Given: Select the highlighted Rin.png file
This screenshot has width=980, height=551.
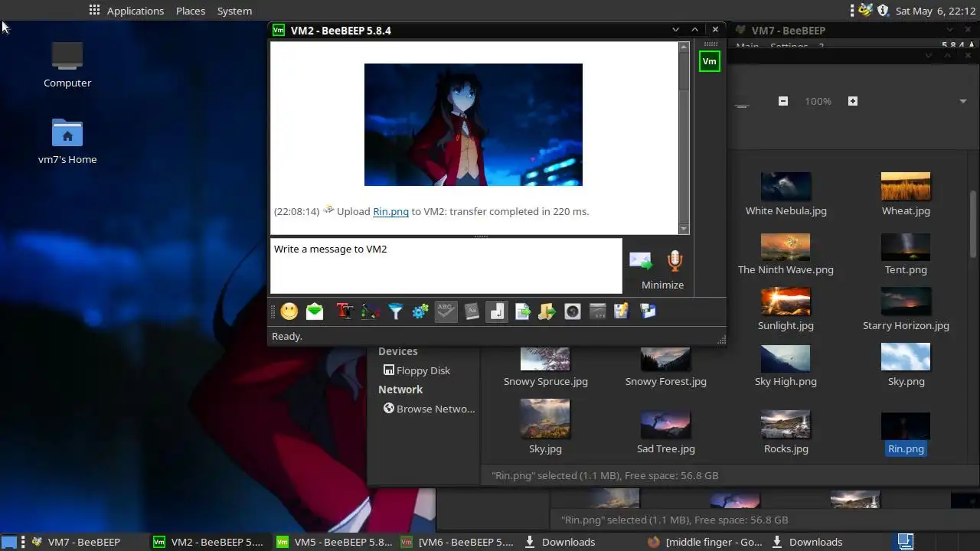Looking at the screenshot, I should tap(906, 435).
